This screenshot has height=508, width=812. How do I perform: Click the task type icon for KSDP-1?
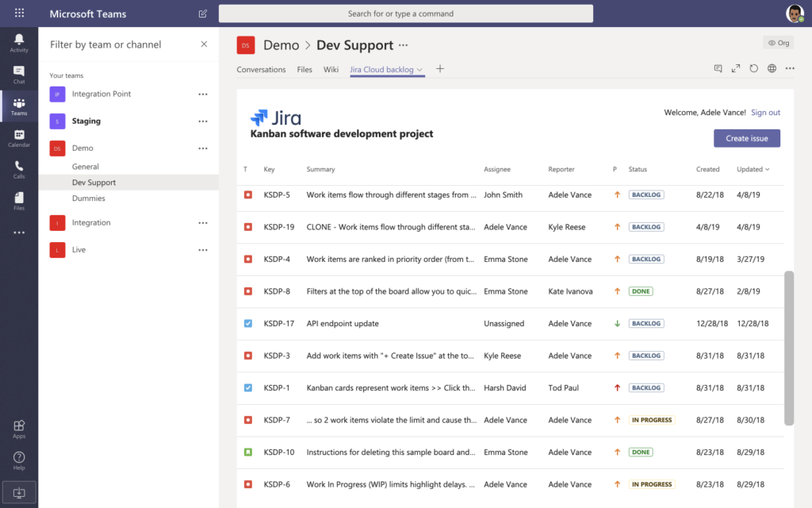coord(248,387)
